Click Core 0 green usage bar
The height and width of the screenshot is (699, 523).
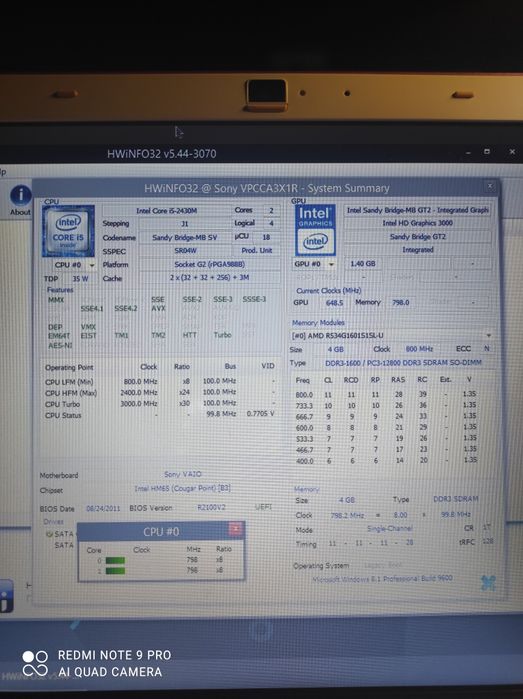tap(115, 560)
